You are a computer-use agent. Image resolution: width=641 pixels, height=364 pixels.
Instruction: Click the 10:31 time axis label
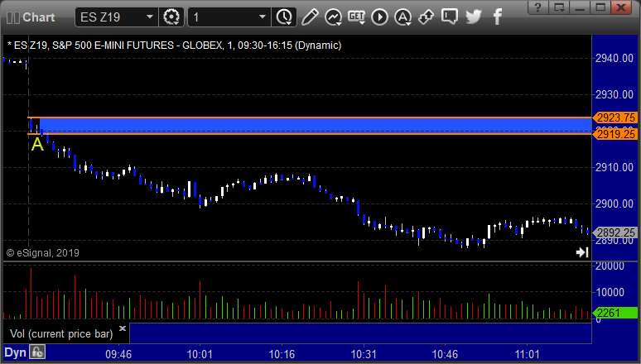[364, 354]
